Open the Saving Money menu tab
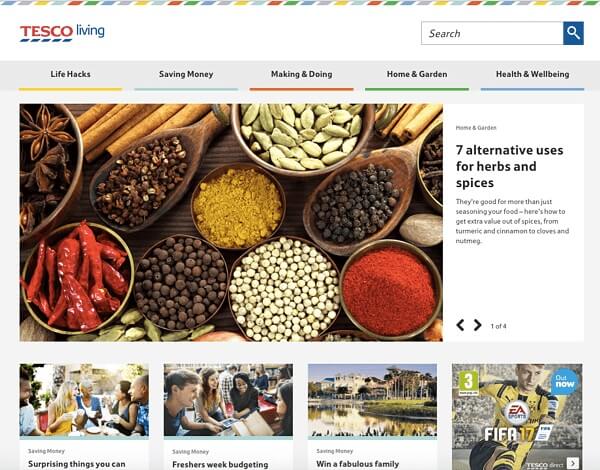 pos(186,75)
